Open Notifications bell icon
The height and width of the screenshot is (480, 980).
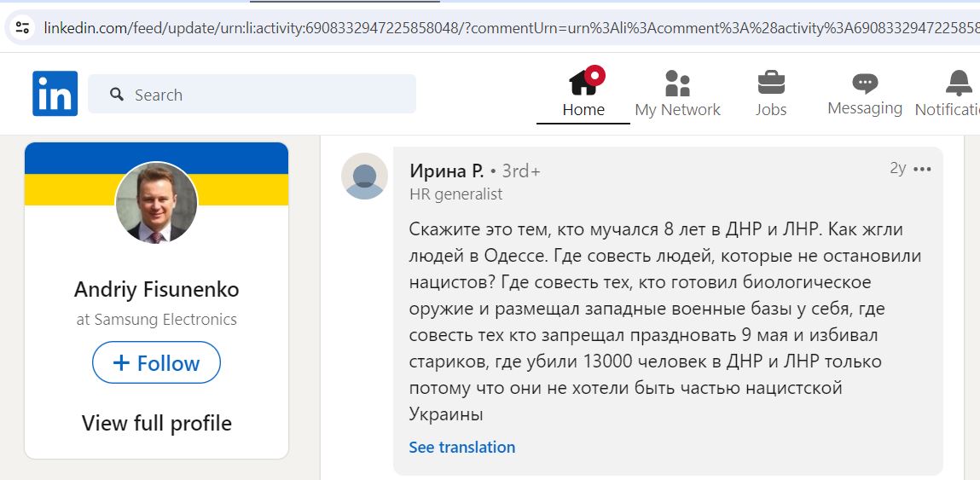960,83
